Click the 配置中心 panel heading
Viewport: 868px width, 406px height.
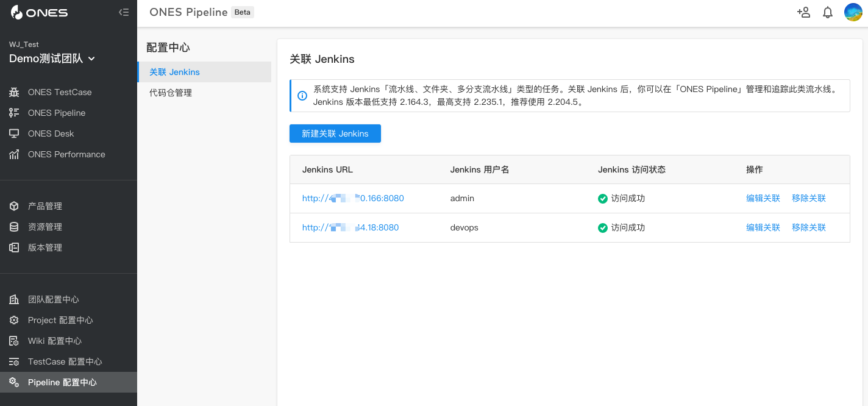(168, 48)
